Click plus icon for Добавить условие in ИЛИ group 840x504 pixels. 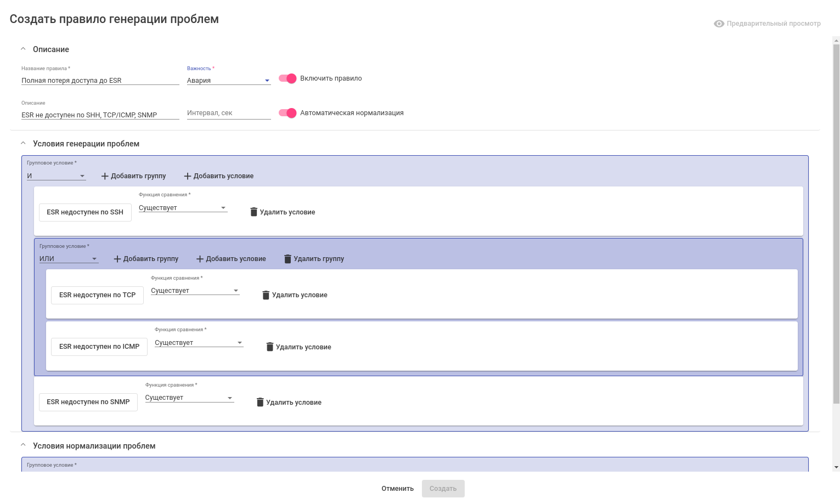(x=200, y=259)
